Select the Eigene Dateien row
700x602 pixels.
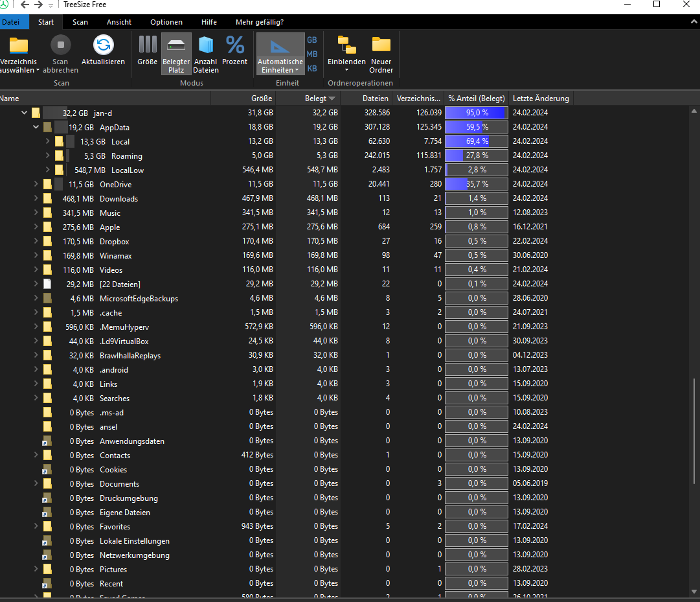click(x=286, y=512)
